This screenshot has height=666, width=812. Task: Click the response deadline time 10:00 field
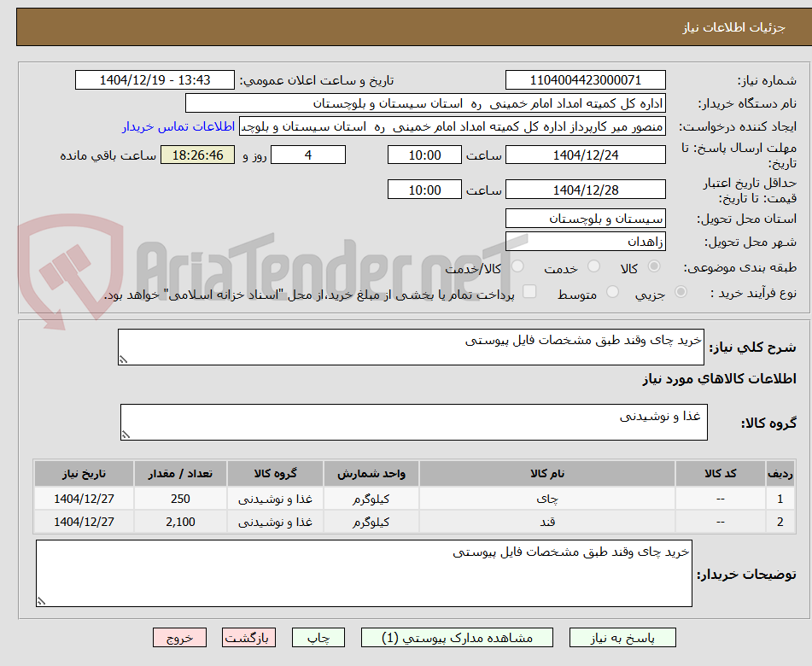point(424,155)
